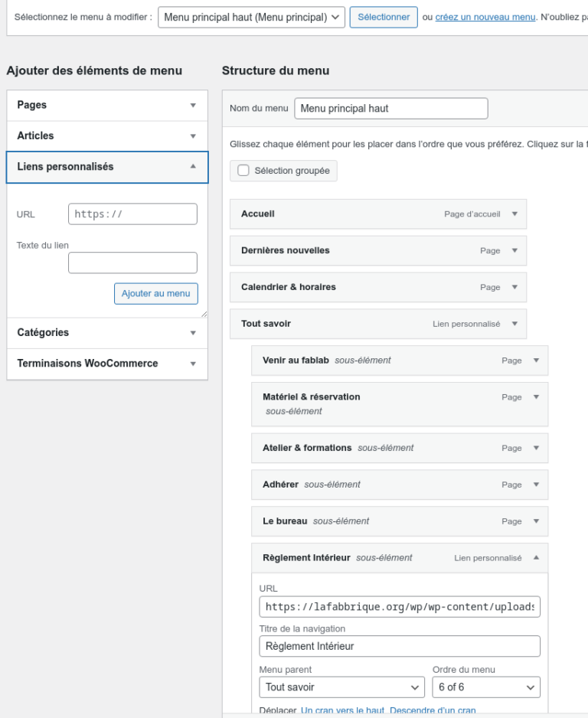Viewport: 588px width, 718px height.
Task: Click Un cran vers le haut link
Action: point(342,710)
